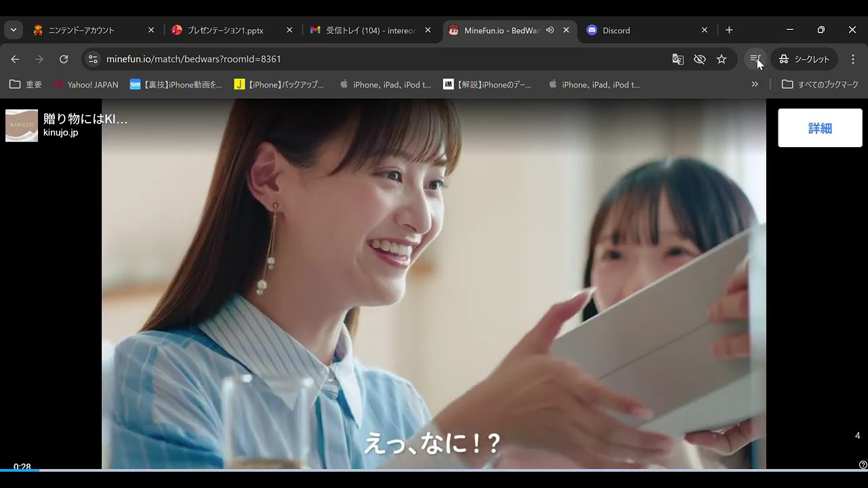The image size is (868, 488).
Task: Open 【裏技】iPhone動画を bookmark
Action: point(176,85)
